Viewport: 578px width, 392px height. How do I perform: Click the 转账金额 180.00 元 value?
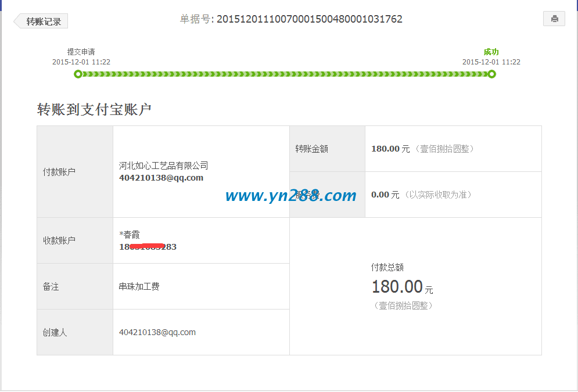(x=390, y=149)
